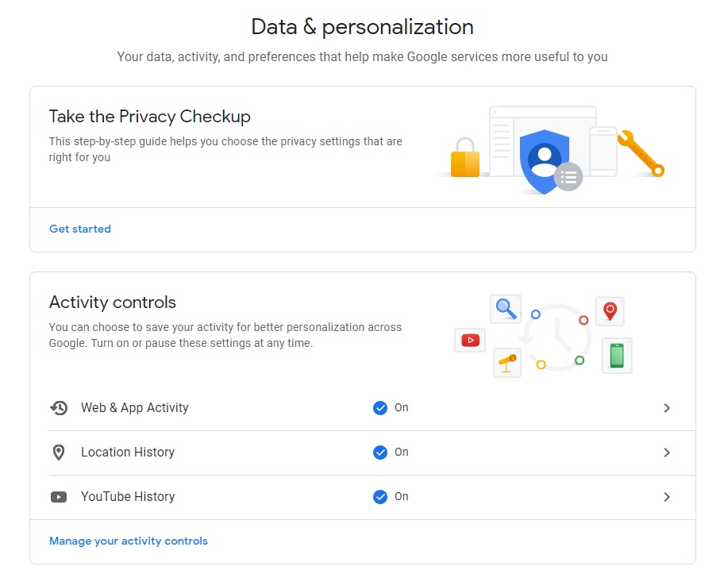Click the Activity controls heading
The width and height of the screenshot is (728, 574).
pyautogui.click(x=113, y=302)
